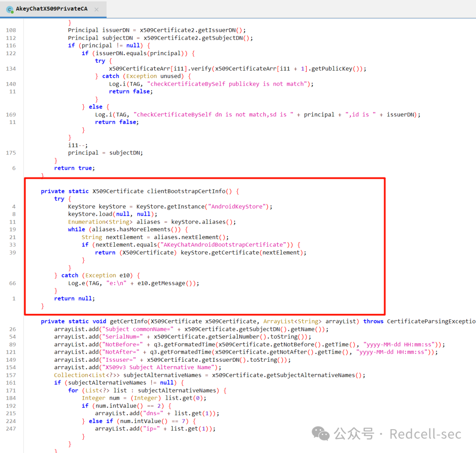The height and width of the screenshot is (453, 476).
Task: Click the clientBootstrapCertInfo method name
Action: point(186,191)
